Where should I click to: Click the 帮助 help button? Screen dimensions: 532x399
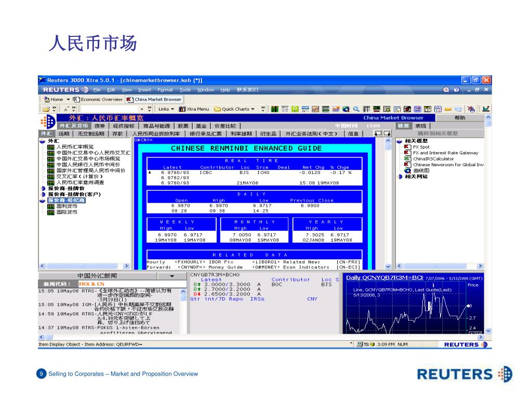[460, 118]
